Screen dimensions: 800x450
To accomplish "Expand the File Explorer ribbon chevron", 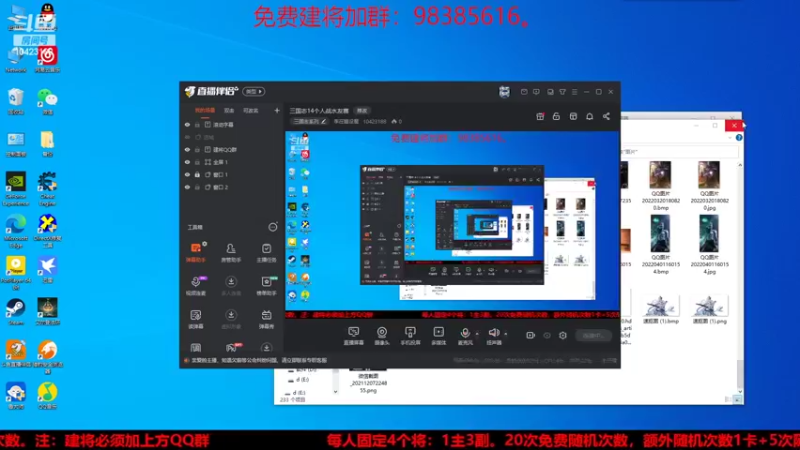I will tap(731, 138).
